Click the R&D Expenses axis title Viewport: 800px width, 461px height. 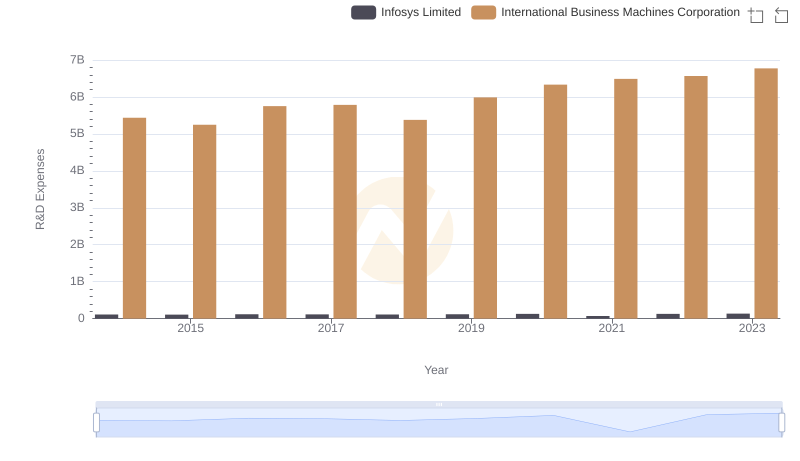pyautogui.click(x=40, y=189)
